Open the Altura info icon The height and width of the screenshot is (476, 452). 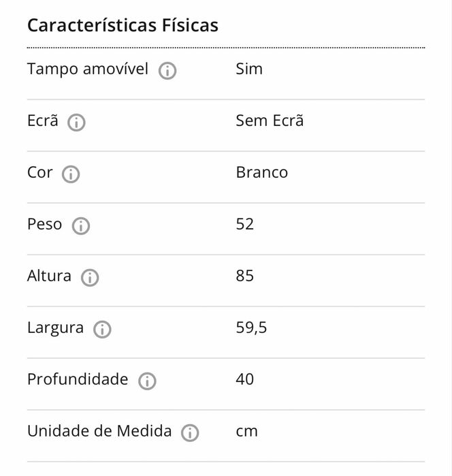click(x=90, y=278)
